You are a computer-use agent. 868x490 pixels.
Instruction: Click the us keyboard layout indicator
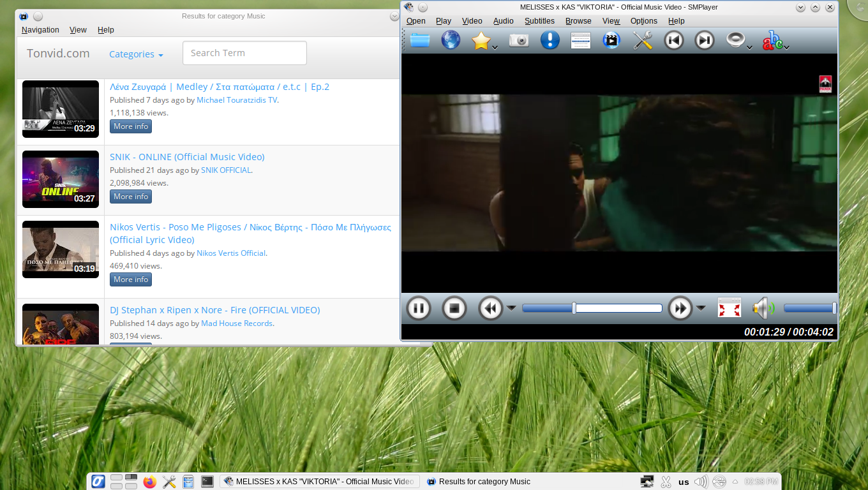(684, 482)
